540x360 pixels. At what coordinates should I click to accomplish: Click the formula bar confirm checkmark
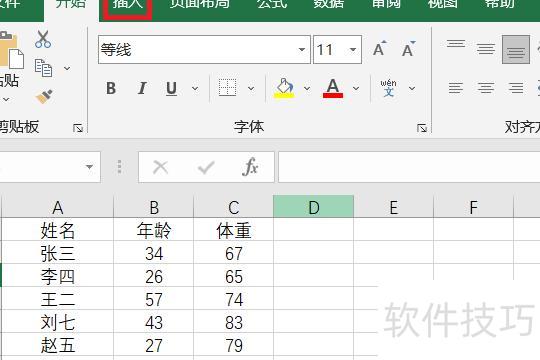pos(206,167)
